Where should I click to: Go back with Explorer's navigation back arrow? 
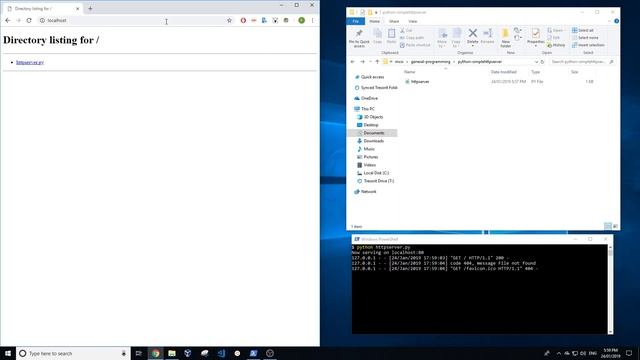click(353, 62)
